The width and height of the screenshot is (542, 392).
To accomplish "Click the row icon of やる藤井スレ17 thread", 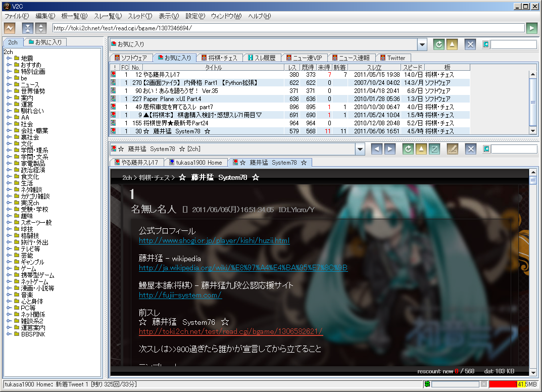I will coord(113,74).
